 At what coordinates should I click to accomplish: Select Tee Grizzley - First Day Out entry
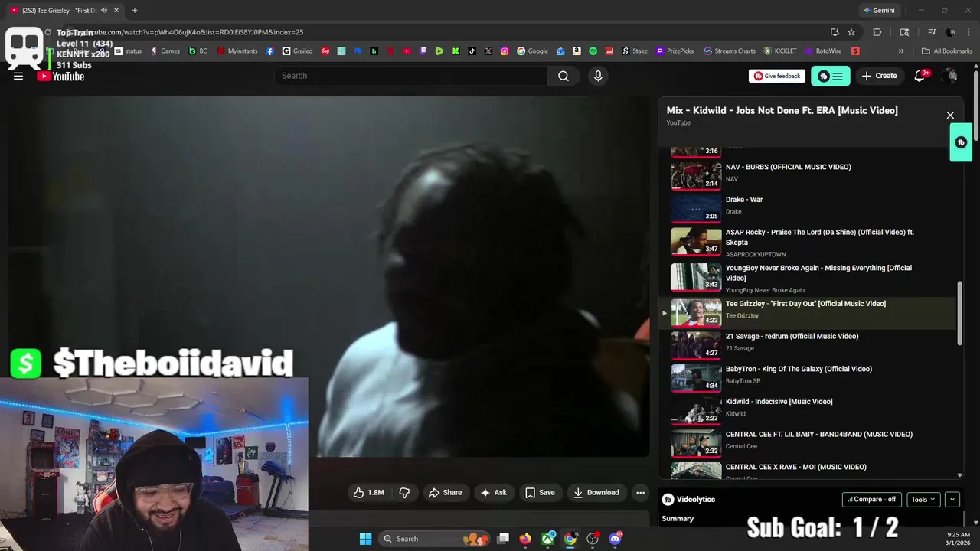click(808, 311)
